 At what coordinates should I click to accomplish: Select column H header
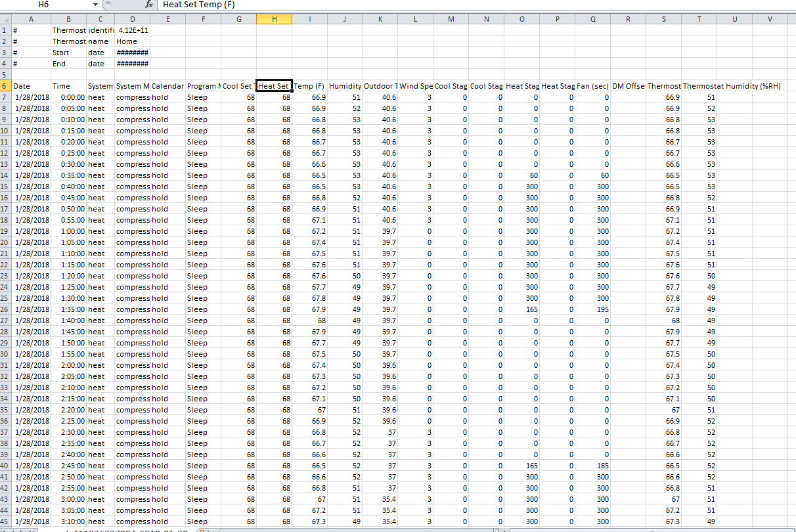274,19
